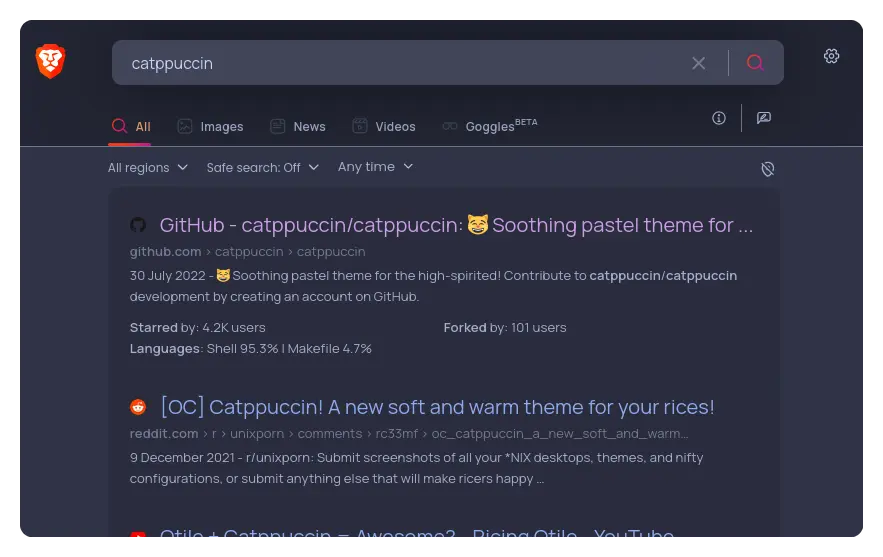Screen dimensions: 883x557
Task: Click 'Starred by: 4.2K users' text
Action: pos(198,328)
